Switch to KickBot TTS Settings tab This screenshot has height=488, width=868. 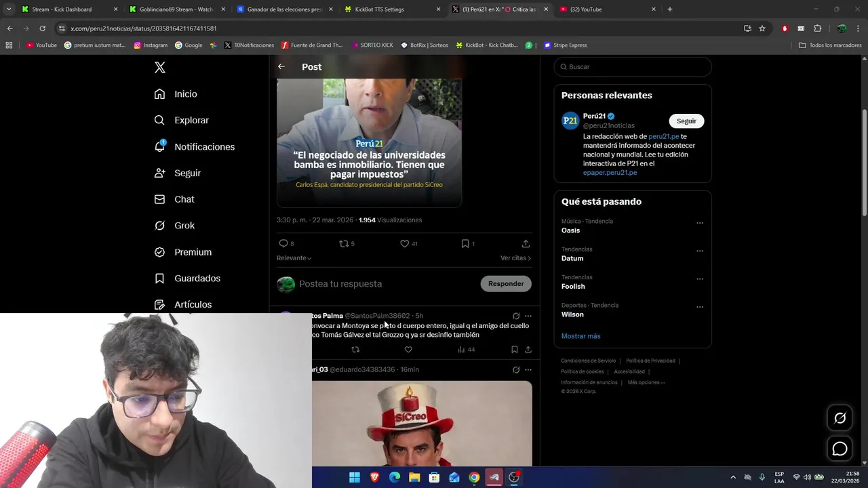pyautogui.click(x=391, y=9)
